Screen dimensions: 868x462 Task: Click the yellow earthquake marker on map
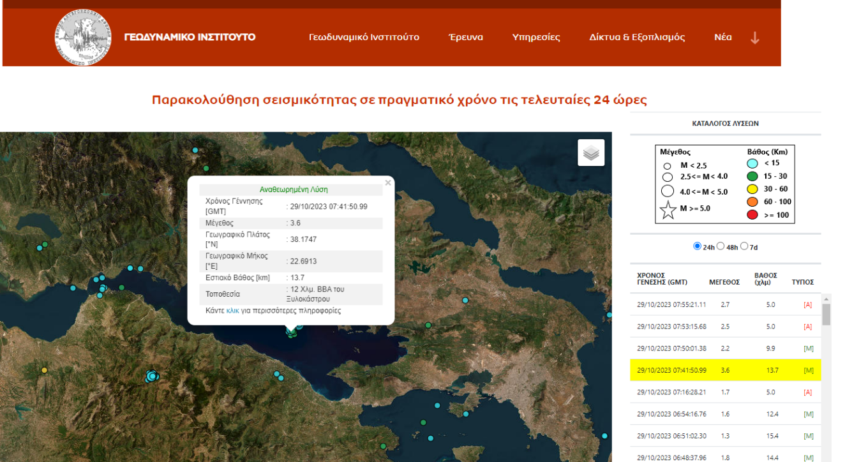click(44, 370)
